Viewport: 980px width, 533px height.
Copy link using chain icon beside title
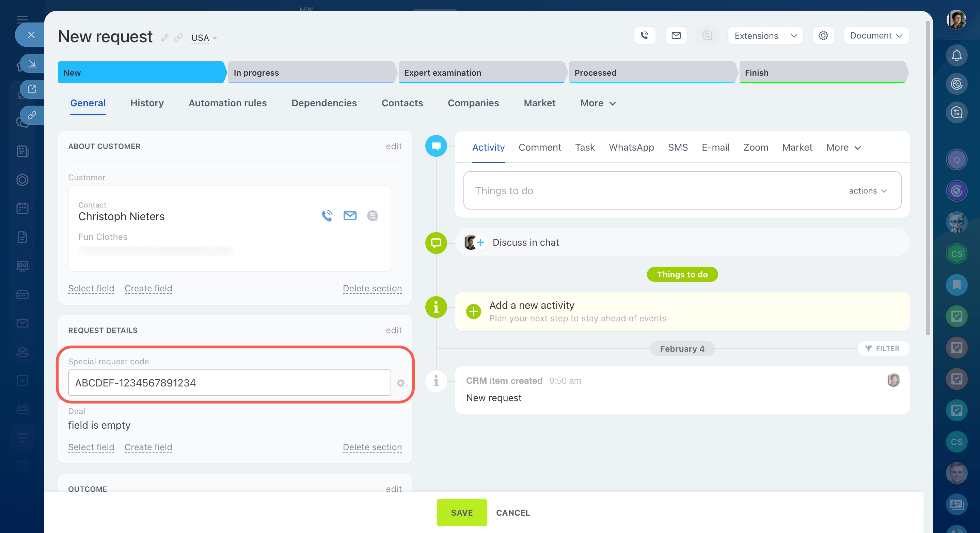(x=178, y=38)
